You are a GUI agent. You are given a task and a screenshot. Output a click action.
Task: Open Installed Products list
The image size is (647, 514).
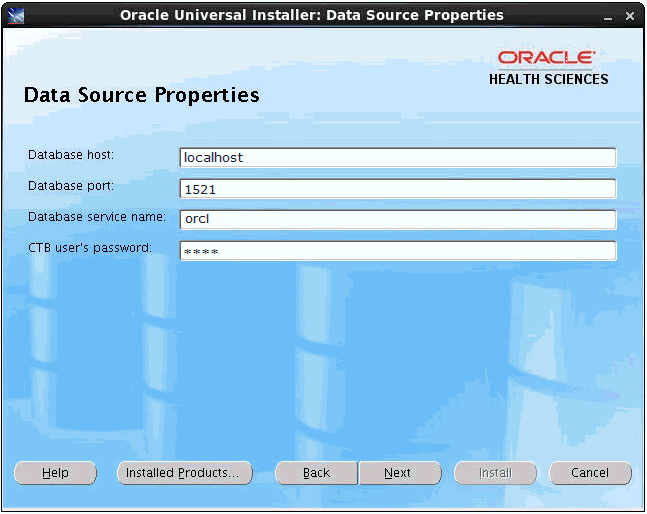pyautogui.click(x=184, y=473)
